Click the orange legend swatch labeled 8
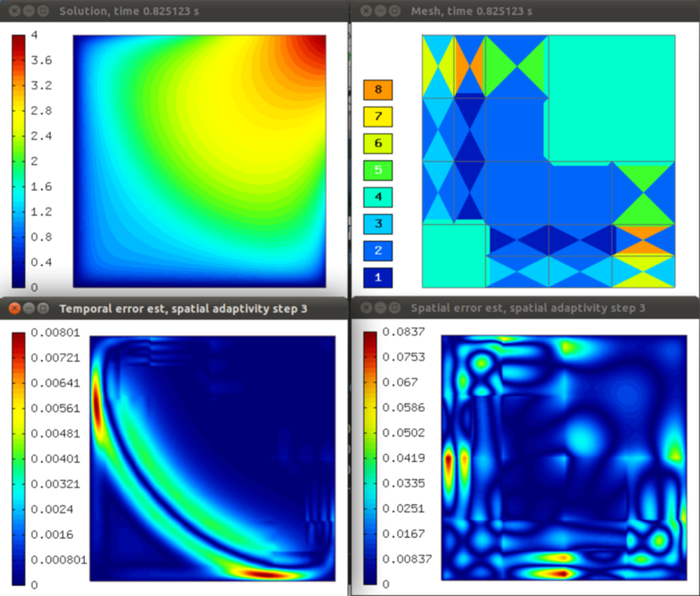 [x=378, y=89]
